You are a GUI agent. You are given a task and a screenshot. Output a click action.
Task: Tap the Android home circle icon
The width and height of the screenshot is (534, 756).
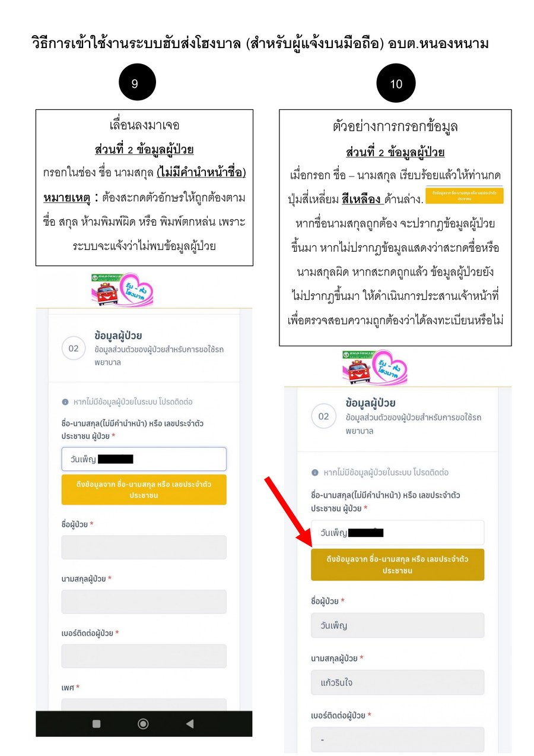143,723
